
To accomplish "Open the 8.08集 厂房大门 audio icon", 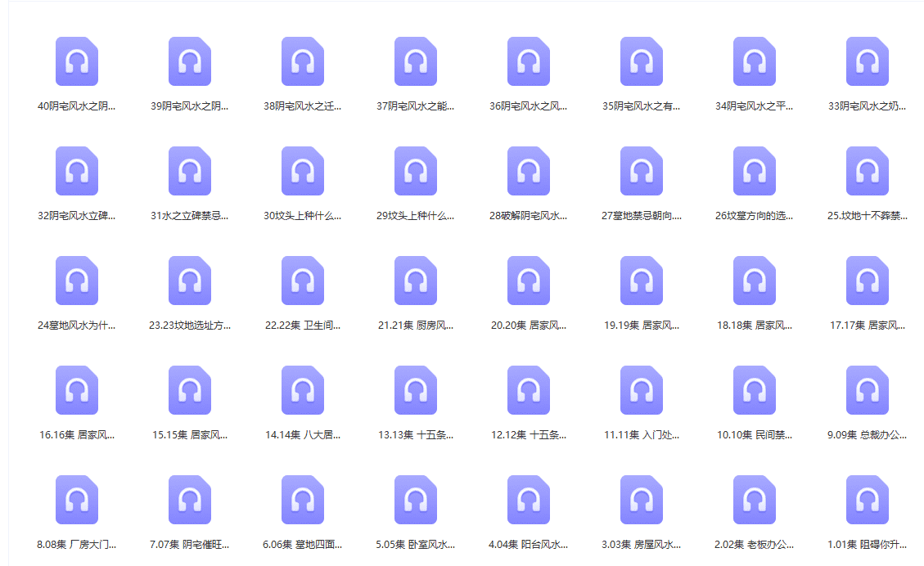I will point(77,500).
